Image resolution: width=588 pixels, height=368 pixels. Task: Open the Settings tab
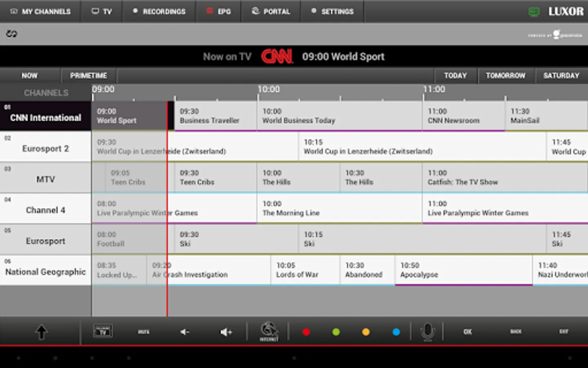pos(332,11)
